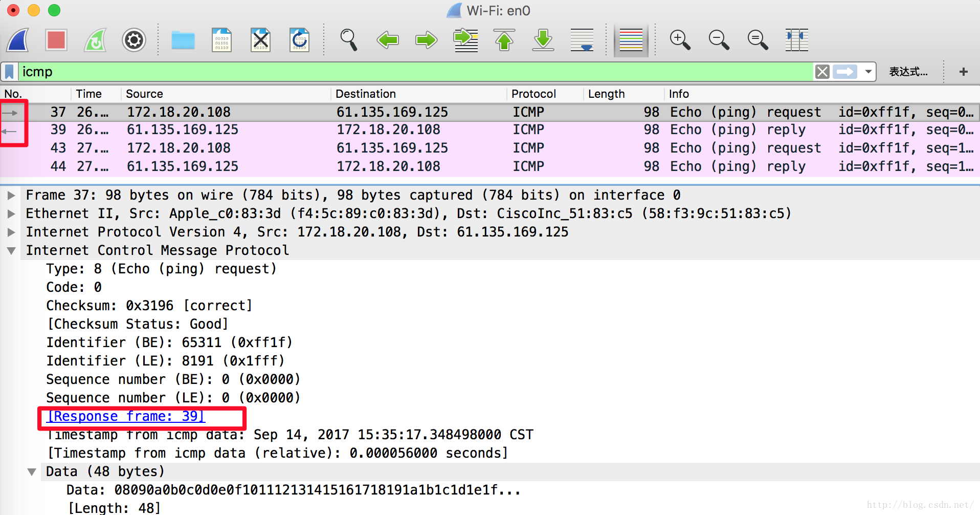Sort packets by Source column

[226, 94]
